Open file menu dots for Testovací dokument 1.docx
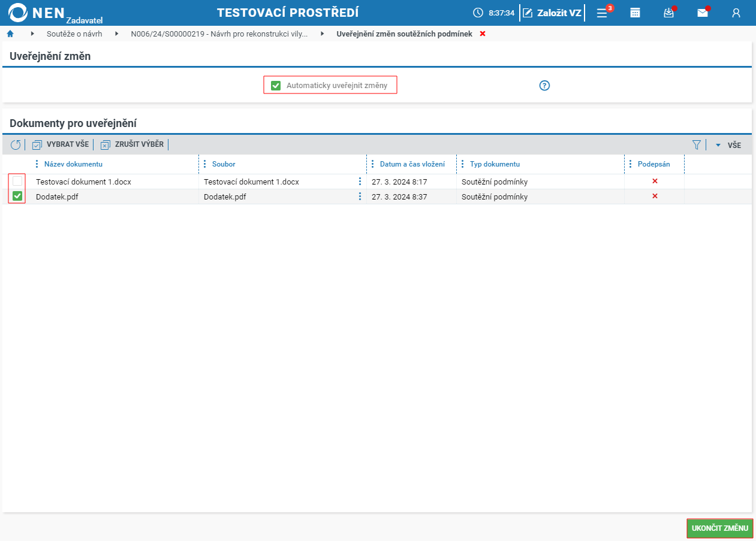 [x=360, y=182]
